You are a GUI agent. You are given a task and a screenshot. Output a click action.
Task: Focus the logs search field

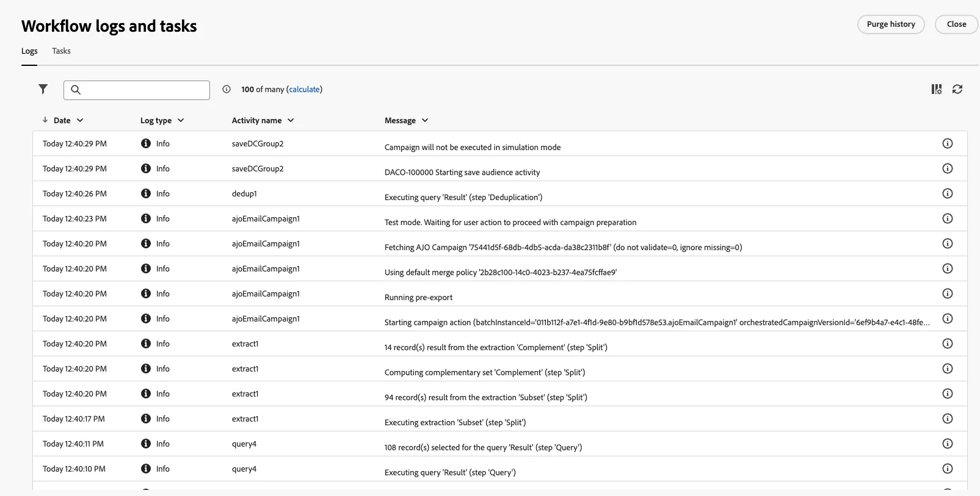coord(137,90)
